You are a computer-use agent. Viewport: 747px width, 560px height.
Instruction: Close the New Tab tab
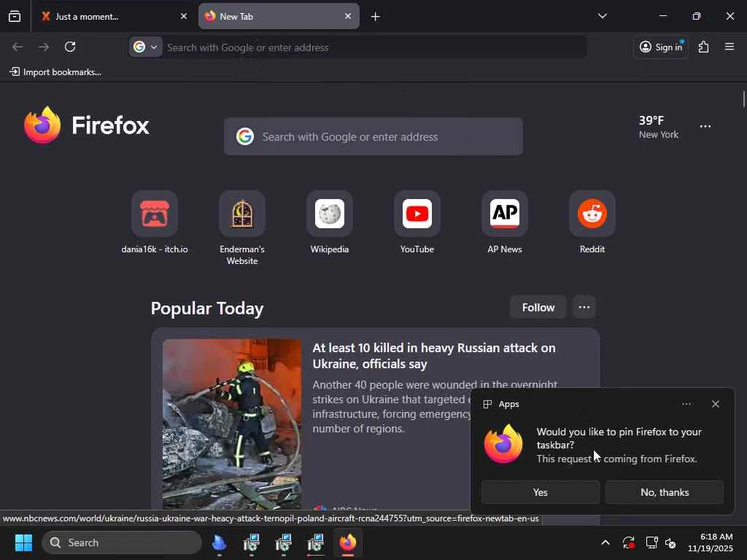(348, 16)
